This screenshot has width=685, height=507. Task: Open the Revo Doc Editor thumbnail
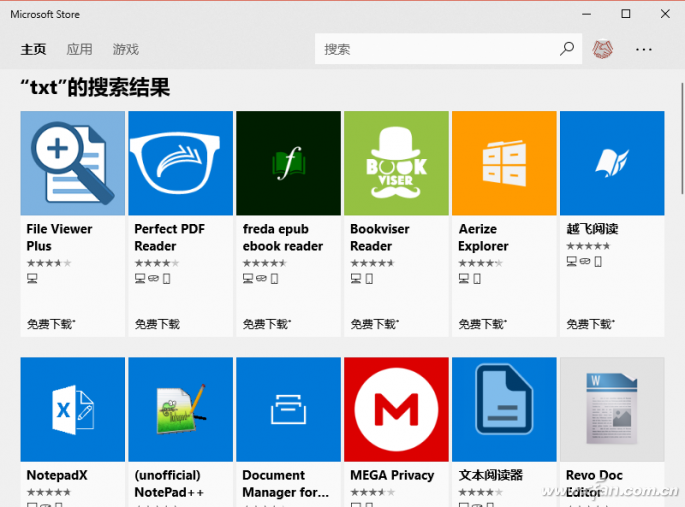click(612, 409)
